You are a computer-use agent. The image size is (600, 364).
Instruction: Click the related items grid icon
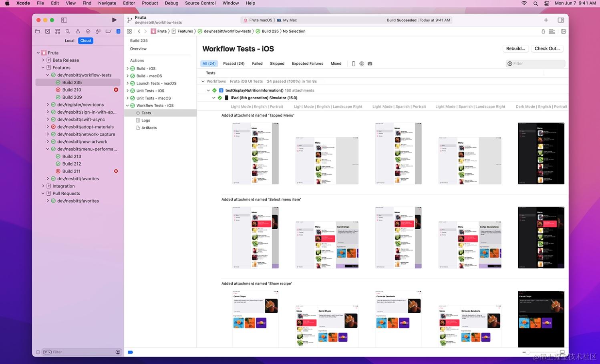[129, 31]
